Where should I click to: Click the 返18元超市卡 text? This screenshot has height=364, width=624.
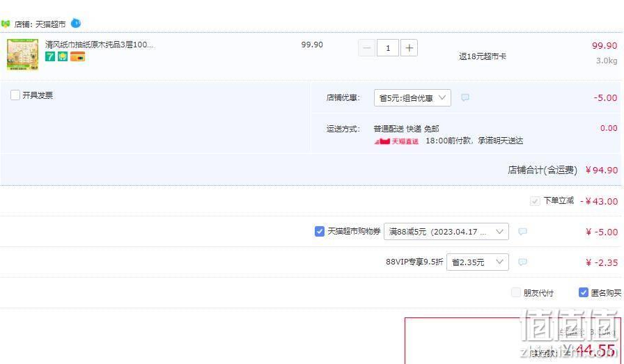[x=483, y=56]
